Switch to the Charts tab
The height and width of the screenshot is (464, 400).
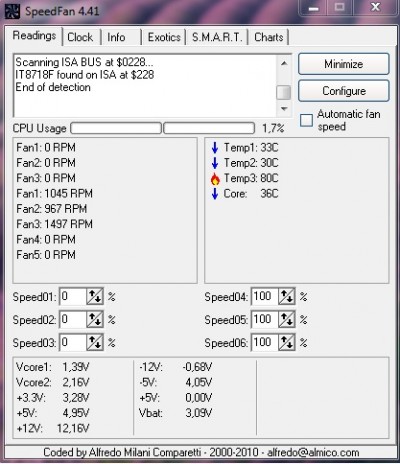tap(269, 37)
